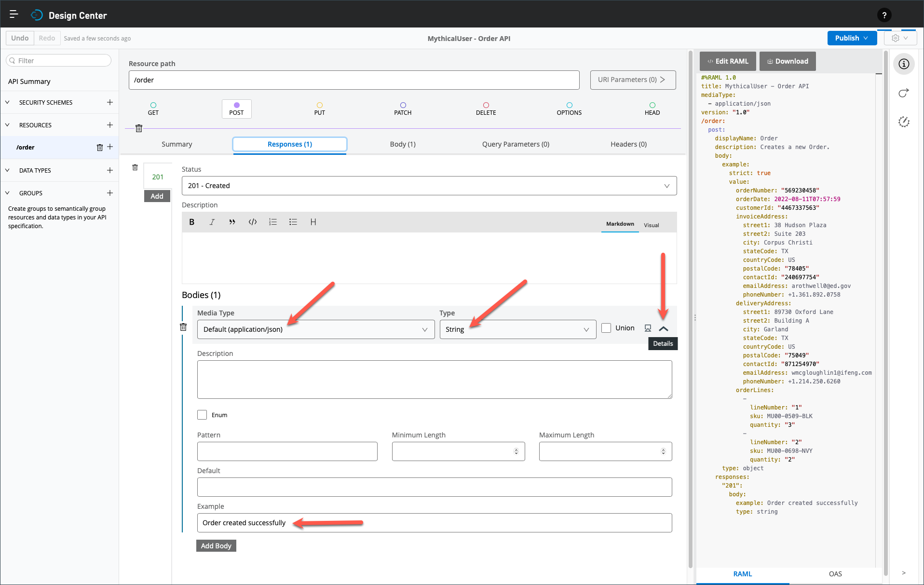
Task: Add a new resource with plus
Action: click(110, 125)
